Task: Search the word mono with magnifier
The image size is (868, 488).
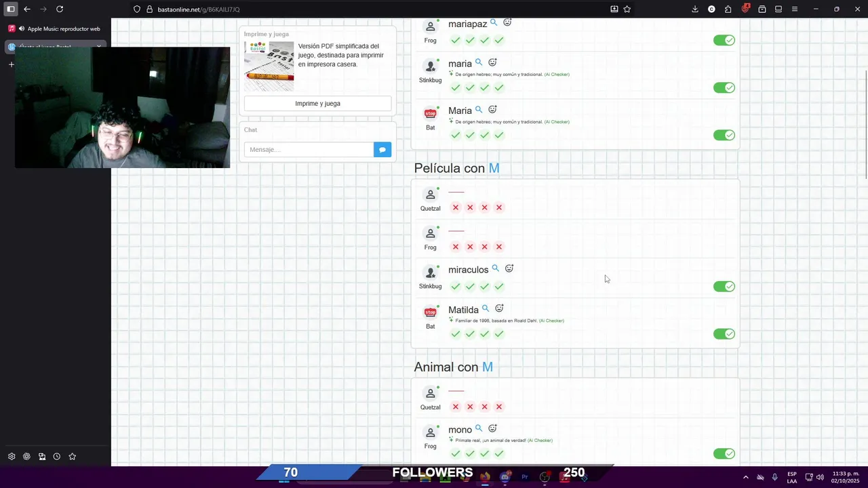Action: pyautogui.click(x=479, y=428)
